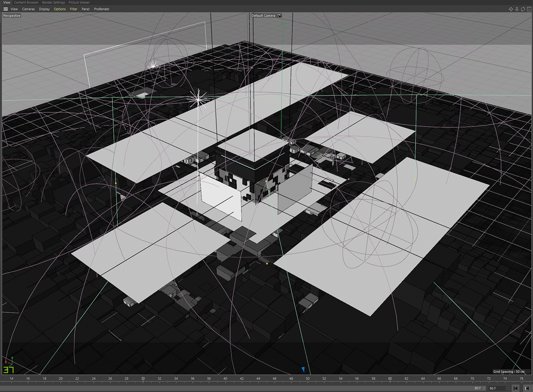Switch to the Picture Viewer tab

click(80, 2)
